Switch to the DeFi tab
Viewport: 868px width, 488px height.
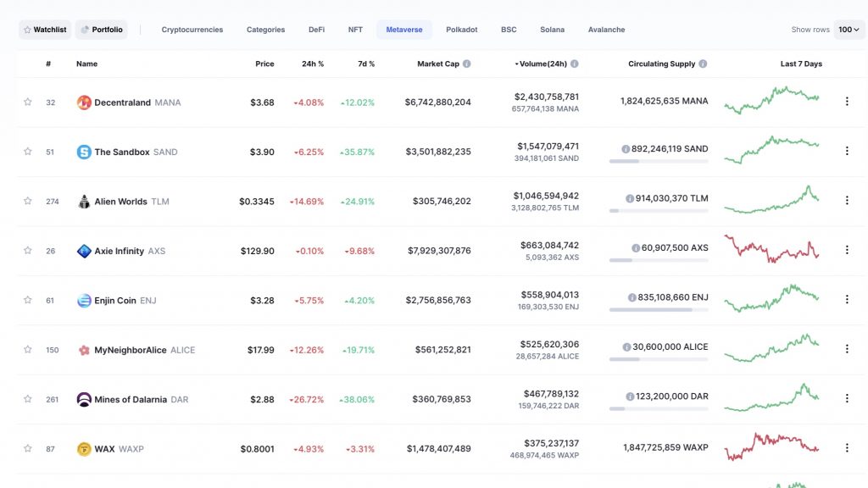(x=317, y=30)
